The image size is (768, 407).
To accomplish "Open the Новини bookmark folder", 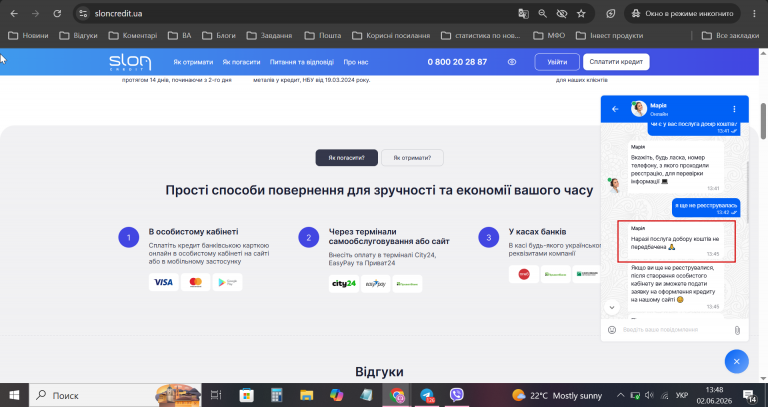I will pyautogui.click(x=28, y=35).
